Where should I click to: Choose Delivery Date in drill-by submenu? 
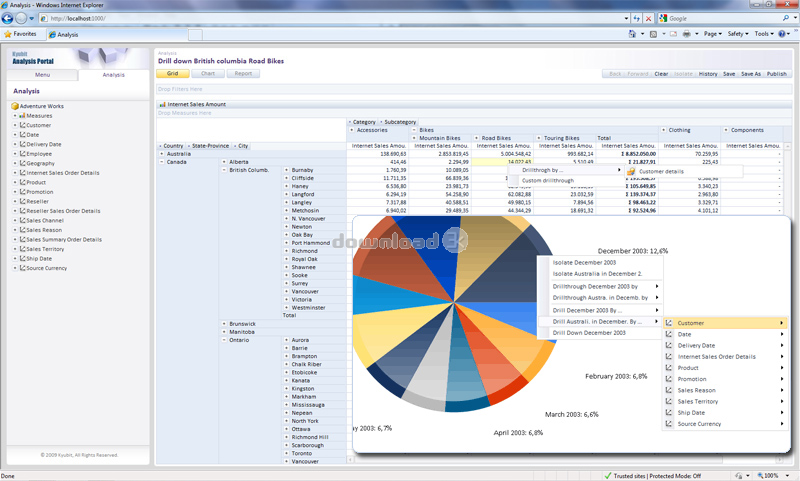[725, 345]
